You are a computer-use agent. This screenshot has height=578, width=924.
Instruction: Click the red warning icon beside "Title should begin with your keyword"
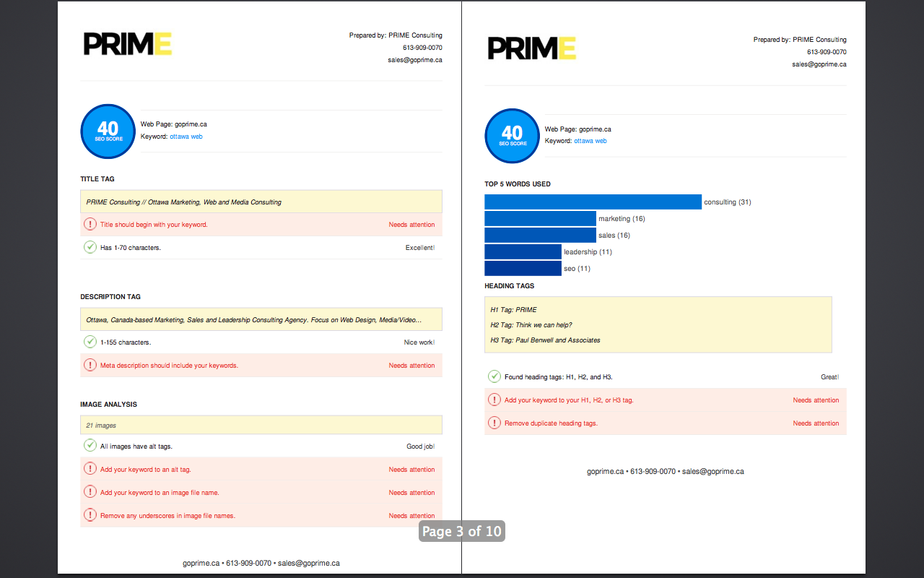pyautogui.click(x=90, y=225)
